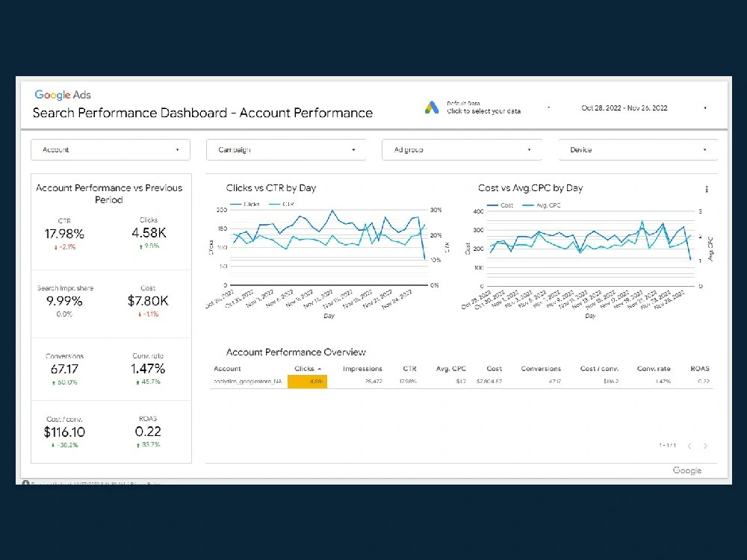747x560 pixels.
Task: Open the Device filter dropdown
Action: [x=638, y=149]
